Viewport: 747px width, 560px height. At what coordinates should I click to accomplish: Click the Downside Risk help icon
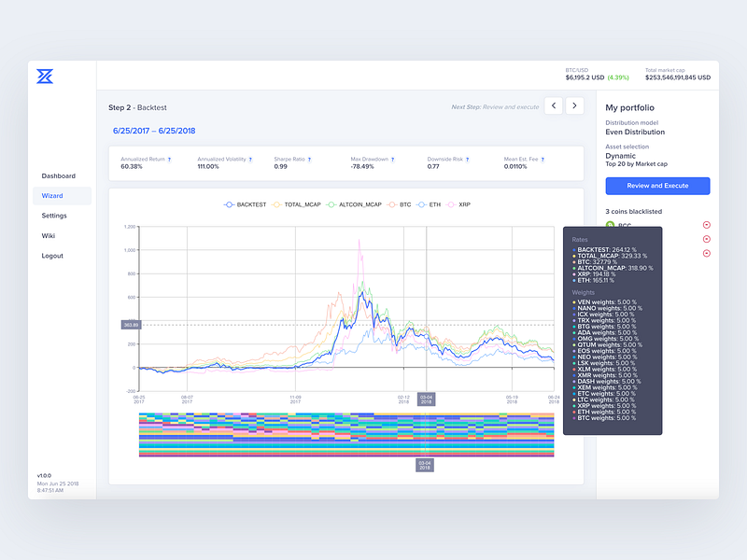click(x=468, y=160)
